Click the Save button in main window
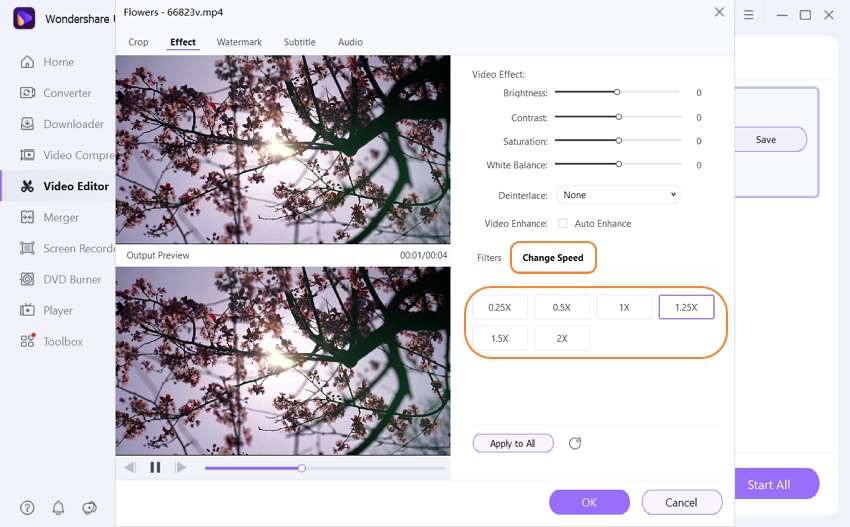The width and height of the screenshot is (850, 527). (x=770, y=139)
